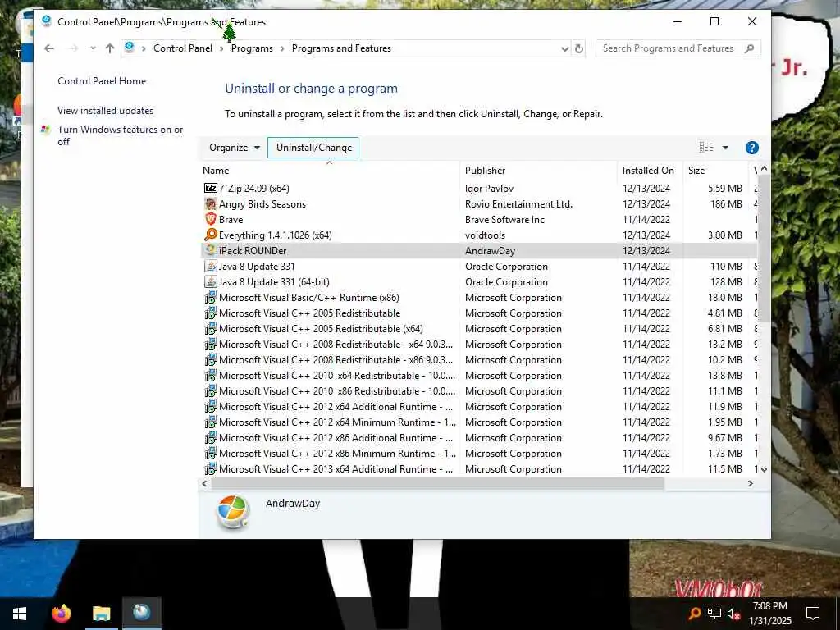Screen dimensions: 840x630
Task: Sort by the Installed On column header
Action: tap(650, 171)
